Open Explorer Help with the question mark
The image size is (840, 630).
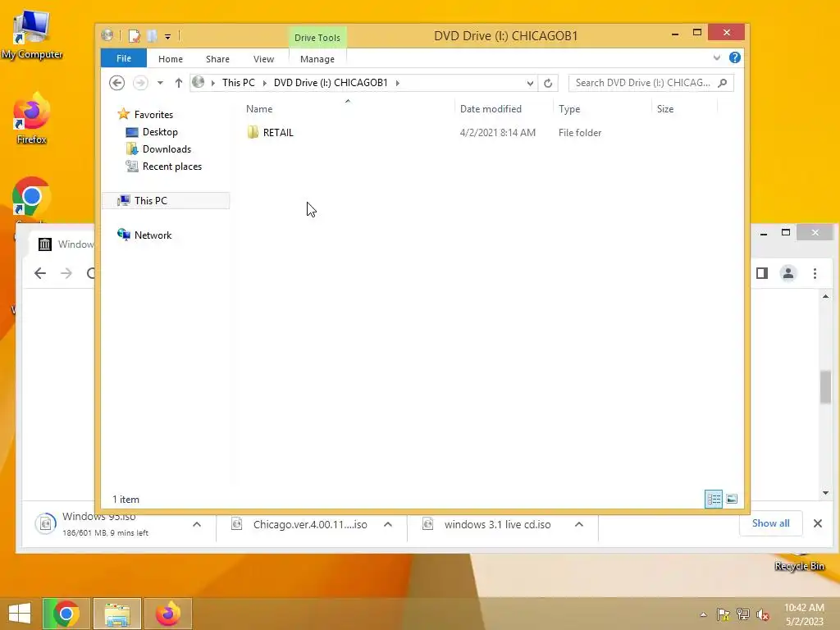point(735,57)
